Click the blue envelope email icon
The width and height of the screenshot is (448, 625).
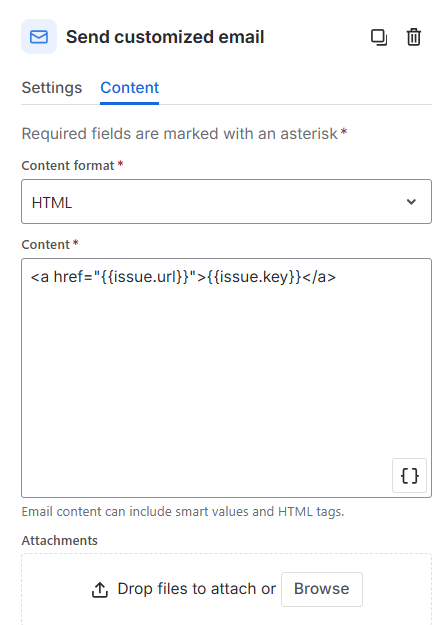39,37
